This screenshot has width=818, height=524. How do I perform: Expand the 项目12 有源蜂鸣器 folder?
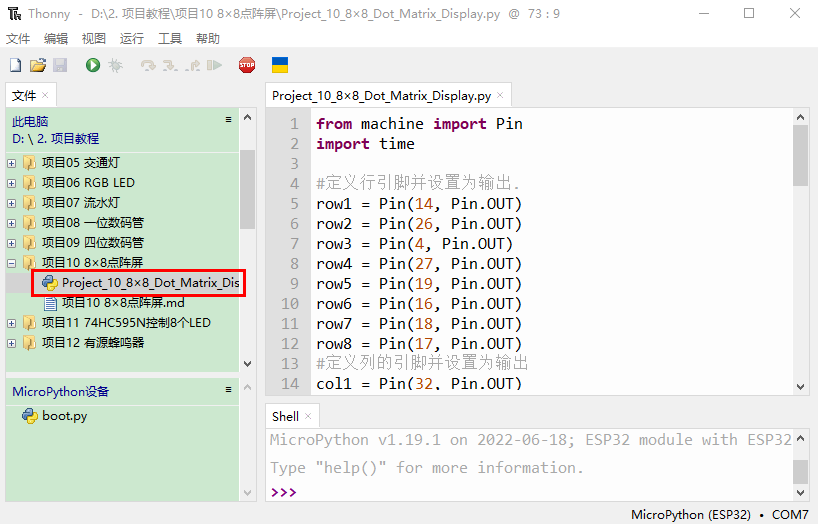(12, 343)
